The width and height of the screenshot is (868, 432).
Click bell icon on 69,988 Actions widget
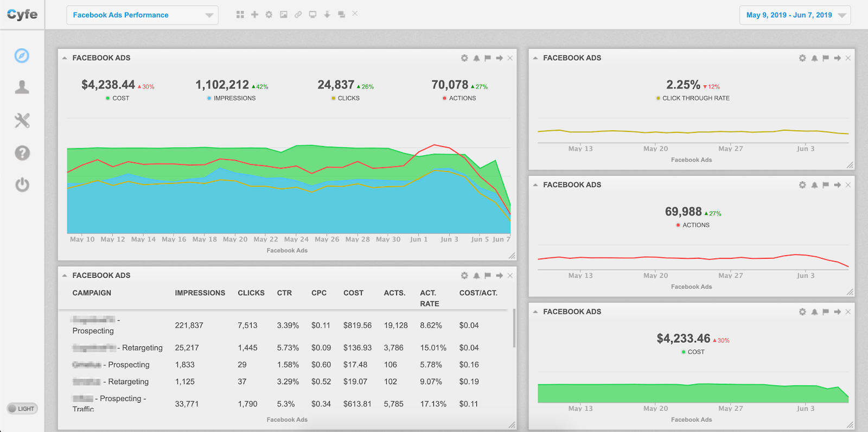814,185
